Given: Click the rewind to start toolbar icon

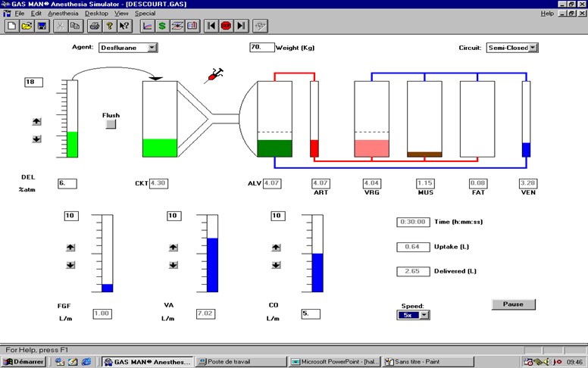Looking at the screenshot, I should tap(211, 26).
